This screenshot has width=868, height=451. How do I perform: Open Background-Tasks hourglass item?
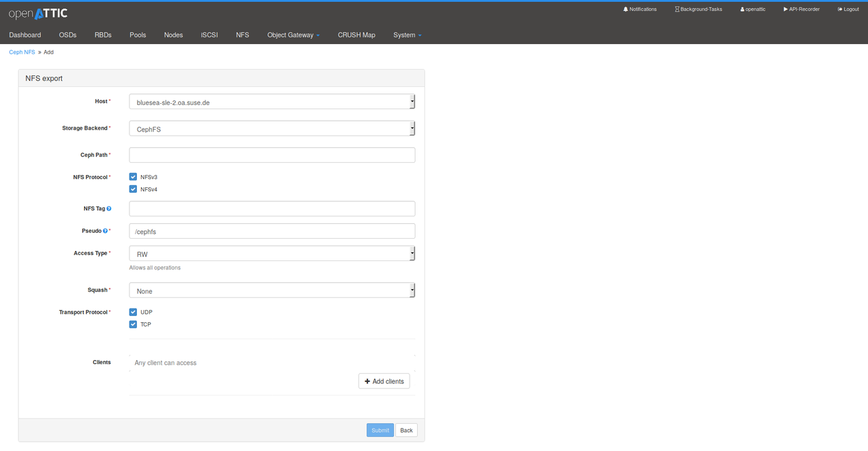698,9
